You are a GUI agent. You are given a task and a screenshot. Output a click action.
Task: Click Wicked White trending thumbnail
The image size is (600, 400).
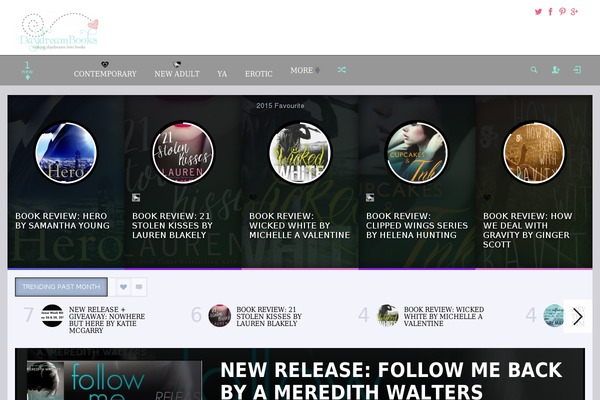(387, 316)
